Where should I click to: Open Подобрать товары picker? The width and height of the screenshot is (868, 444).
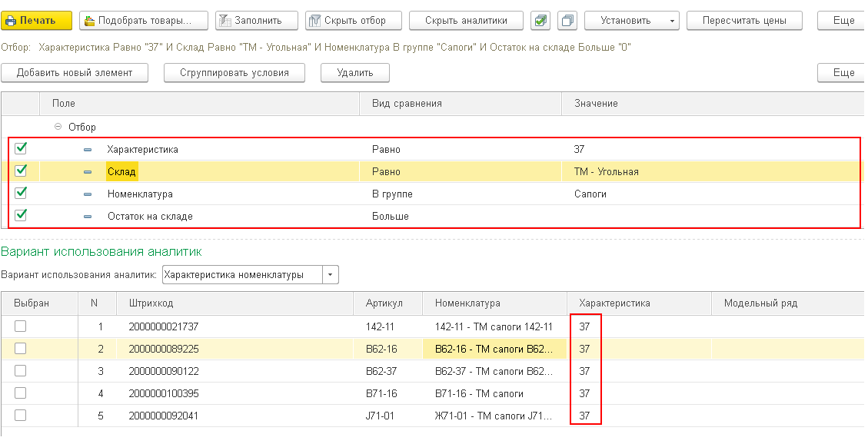click(144, 21)
